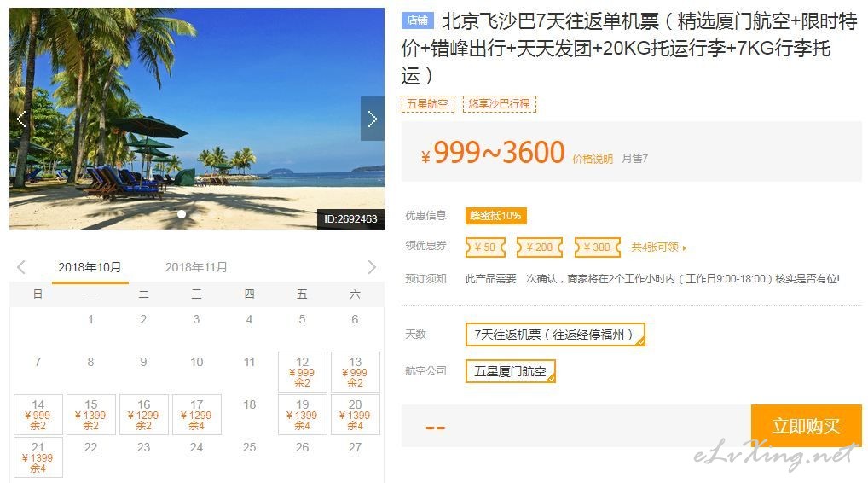The image size is (868, 483).
Task: Select the carousel indicator dot on photo
Action: [182, 214]
